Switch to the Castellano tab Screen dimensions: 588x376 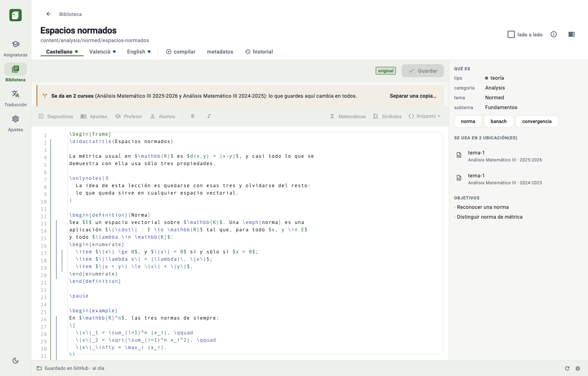point(62,51)
